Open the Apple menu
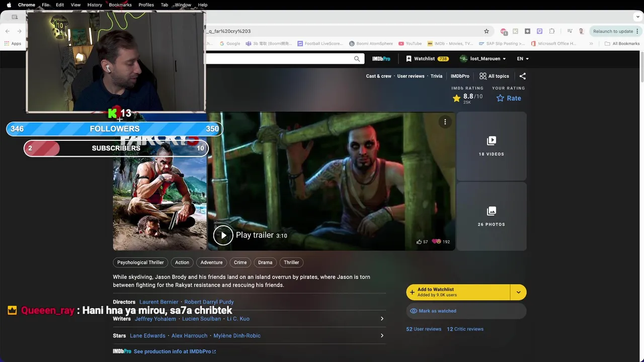644x362 pixels. coord(9,5)
